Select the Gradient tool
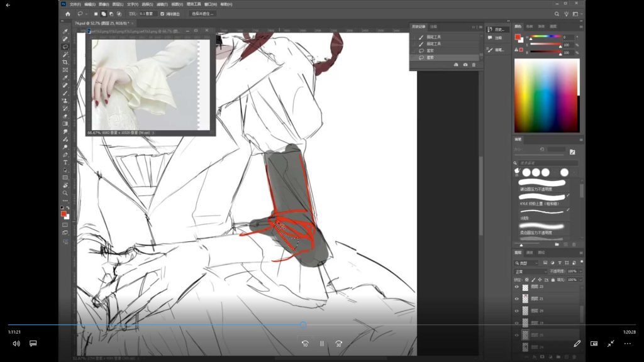644x362 pixels. (x=65, y=124)
